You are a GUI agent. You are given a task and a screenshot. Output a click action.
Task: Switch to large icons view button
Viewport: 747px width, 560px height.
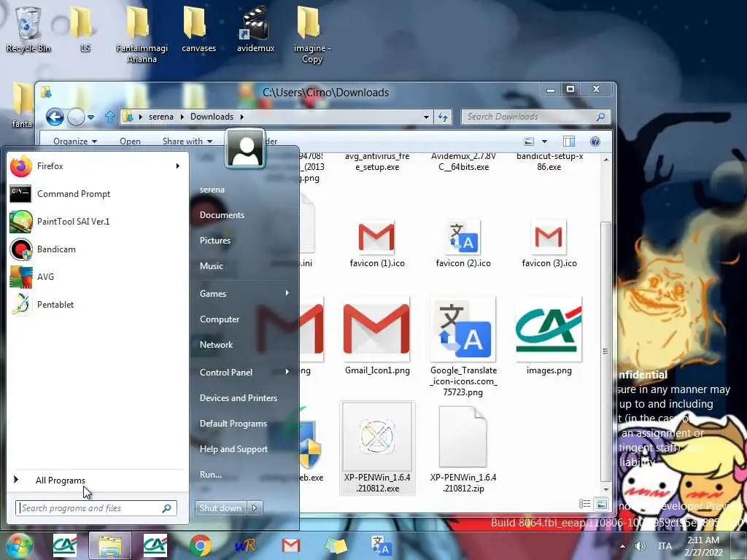point(601,503)
